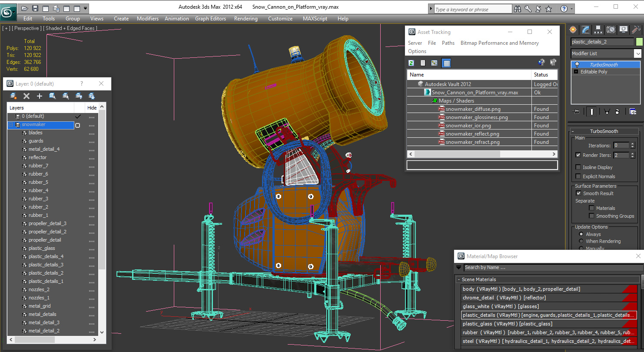Click Hide/Unhide All Layers icon

(x=79, y=96)
